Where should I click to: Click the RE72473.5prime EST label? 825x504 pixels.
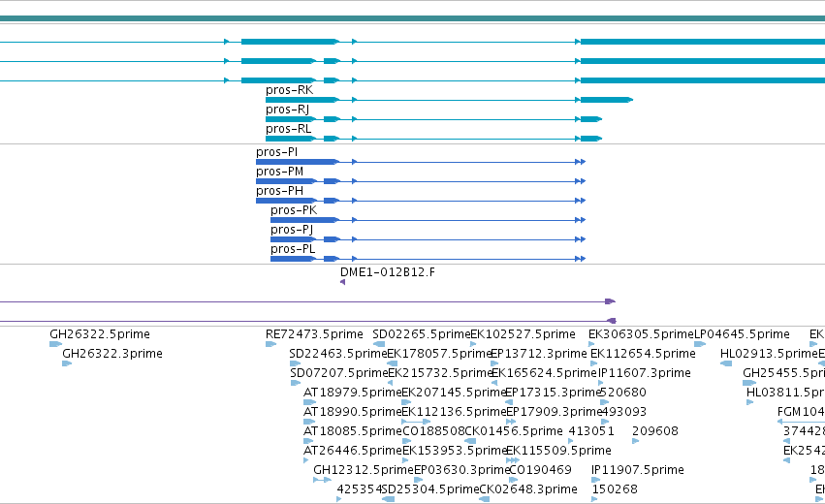pyautogui.click(x=314, y=334)
